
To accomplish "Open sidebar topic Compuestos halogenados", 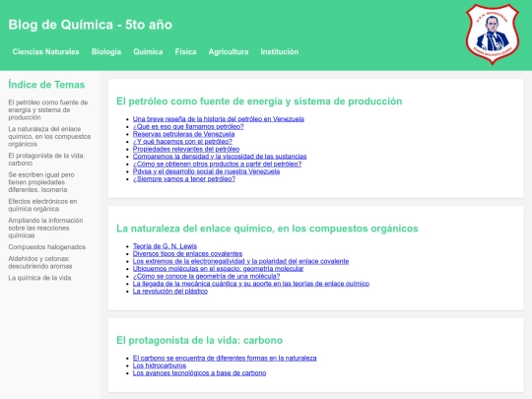I will click(47, 247).
